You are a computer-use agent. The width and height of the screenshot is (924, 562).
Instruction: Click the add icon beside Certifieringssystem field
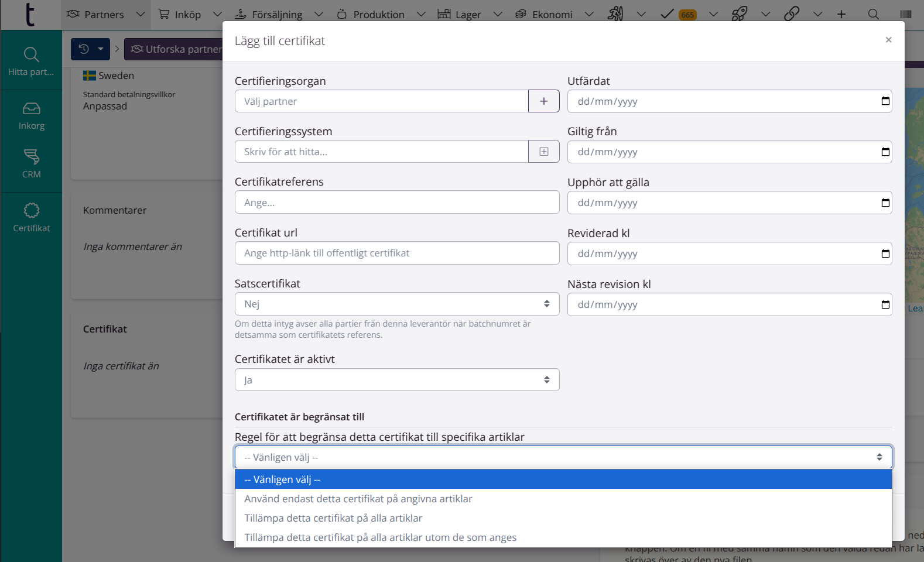click(x=543, y=152)
